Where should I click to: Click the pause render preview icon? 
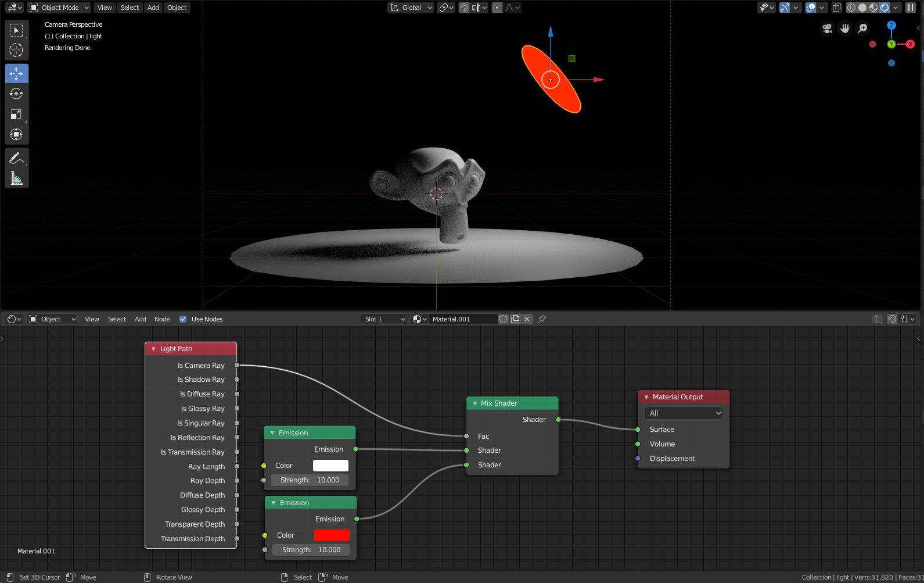(x=911, y=8)
